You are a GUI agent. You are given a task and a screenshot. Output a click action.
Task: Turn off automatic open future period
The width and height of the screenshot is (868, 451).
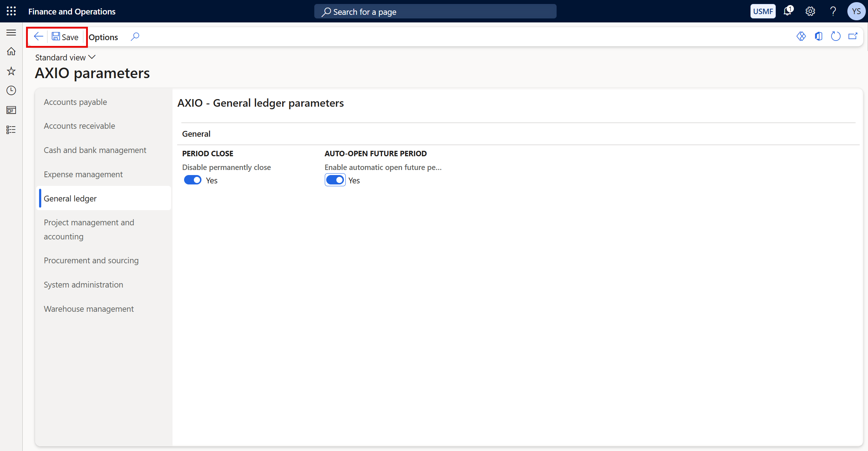click(x=335, y=180)
